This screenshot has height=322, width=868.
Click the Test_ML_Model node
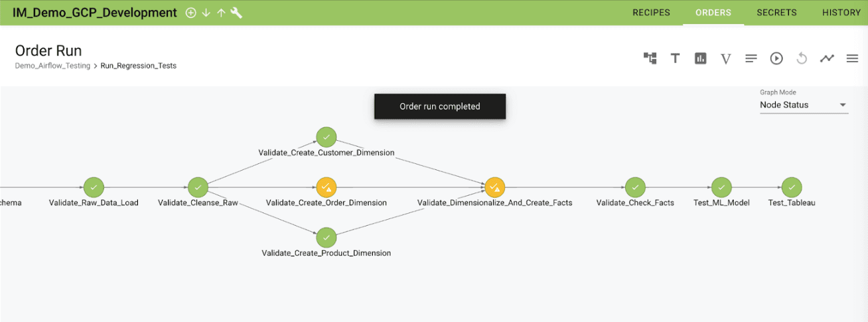point(721,188)
